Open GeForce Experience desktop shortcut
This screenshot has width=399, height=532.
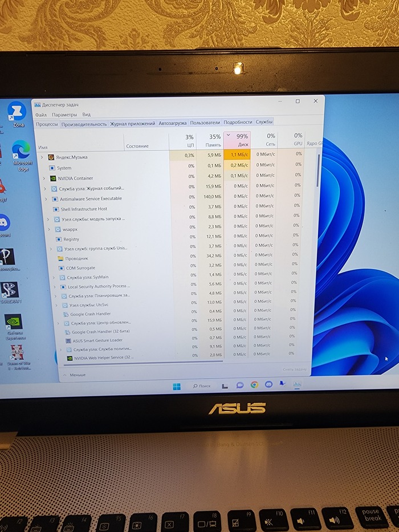coord(14,326)
